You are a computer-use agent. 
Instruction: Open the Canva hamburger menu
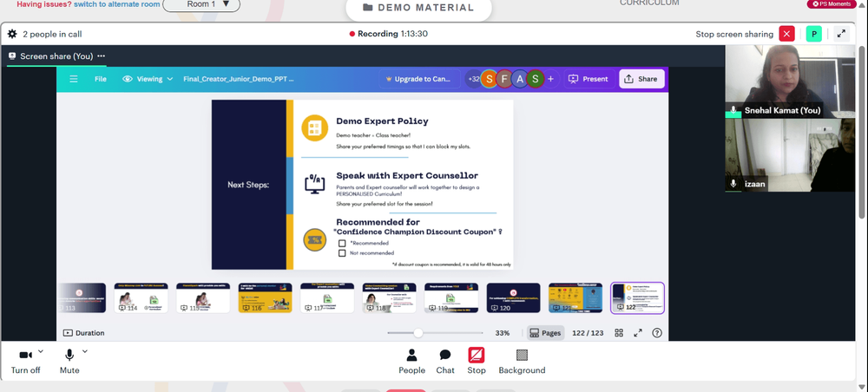click(74, 79)
